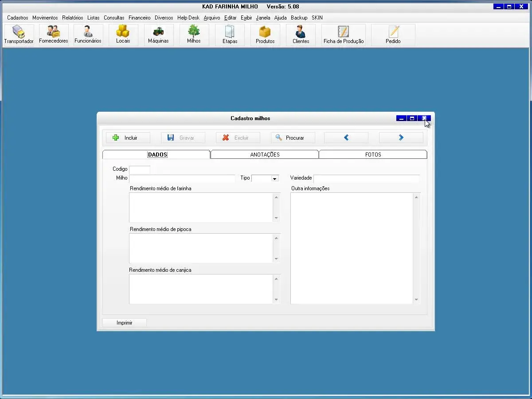Open the Backup menu
The image size is (532, 399).
pyautogui.click(x=299, y=18)
